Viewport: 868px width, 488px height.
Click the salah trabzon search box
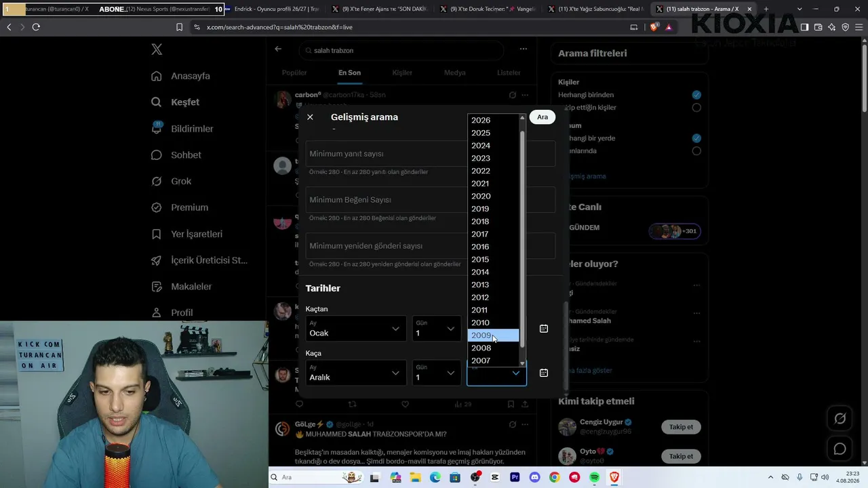pyautogui.click(x=401, y=50)
